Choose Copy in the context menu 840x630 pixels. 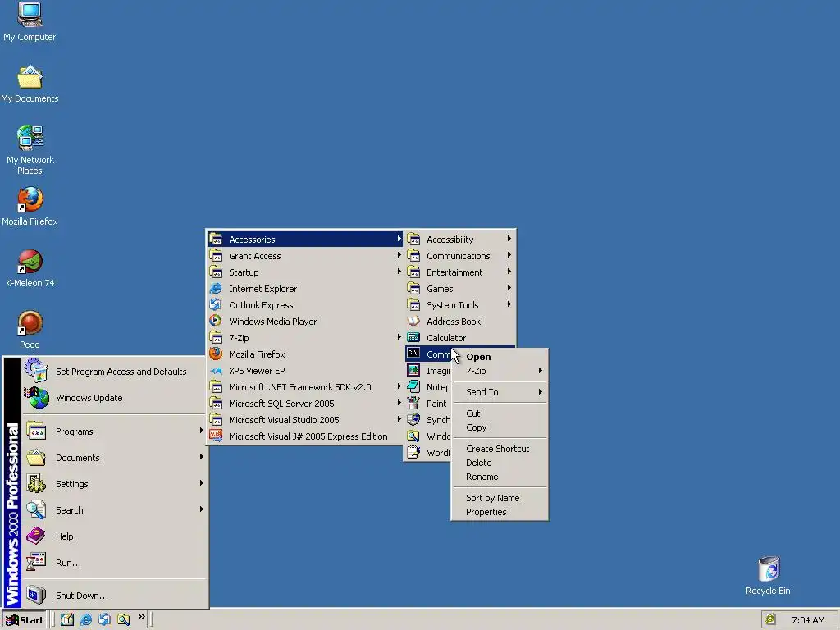500,427
